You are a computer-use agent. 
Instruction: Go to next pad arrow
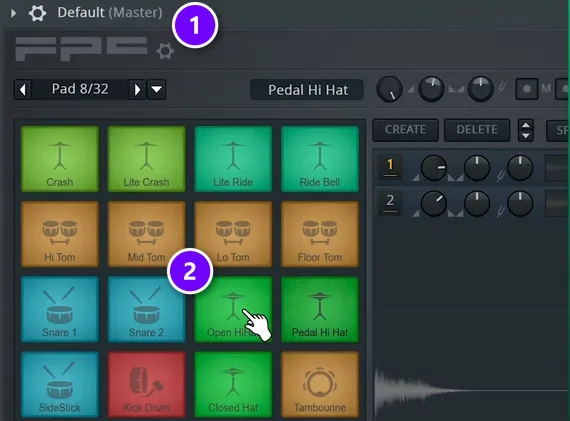point(137,89)
